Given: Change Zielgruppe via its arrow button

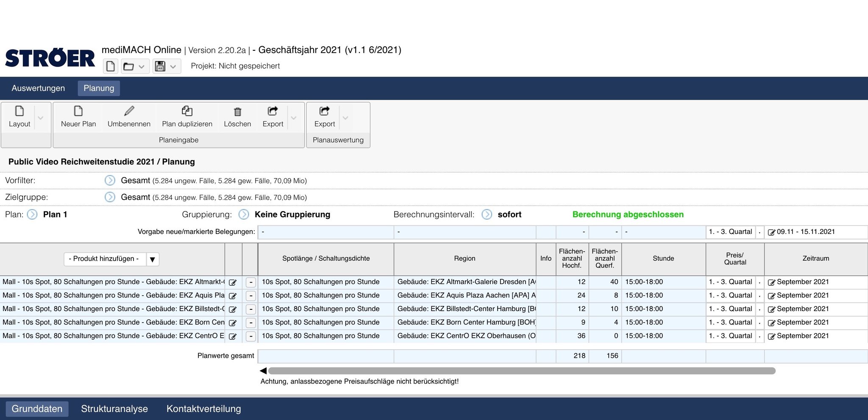Looking at the screenshot, I should coord(110,197).
